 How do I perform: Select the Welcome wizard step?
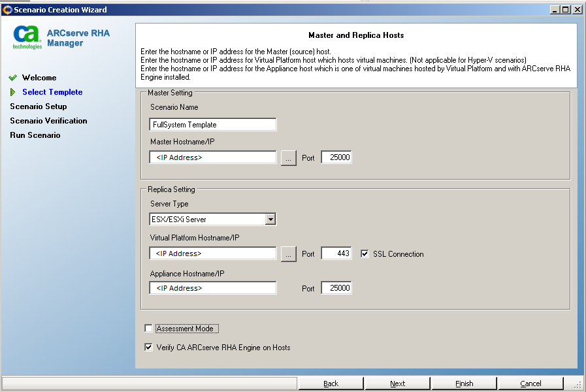tap(39, 78)
